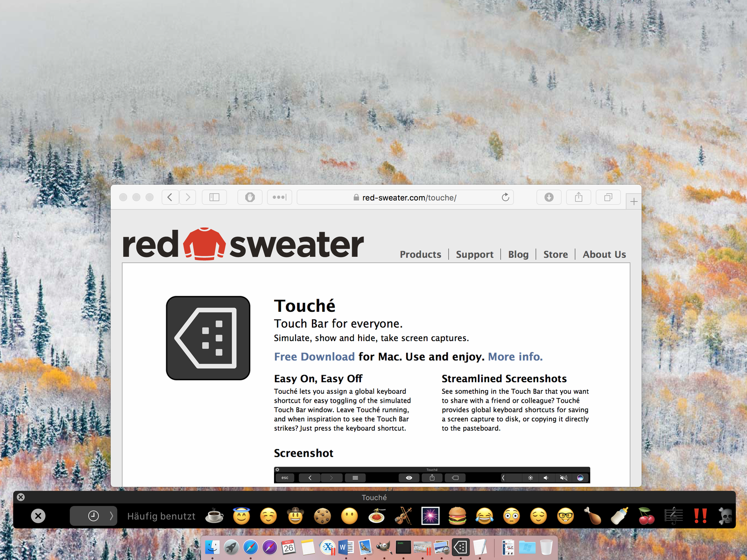Insert the baby bottle emoji

pyautogui.click(x=620, y=516)
